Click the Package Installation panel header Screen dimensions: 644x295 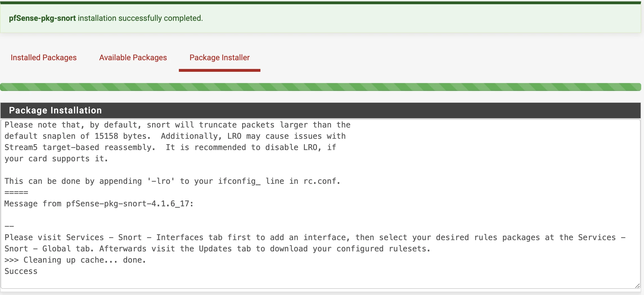tap(321, 110)
